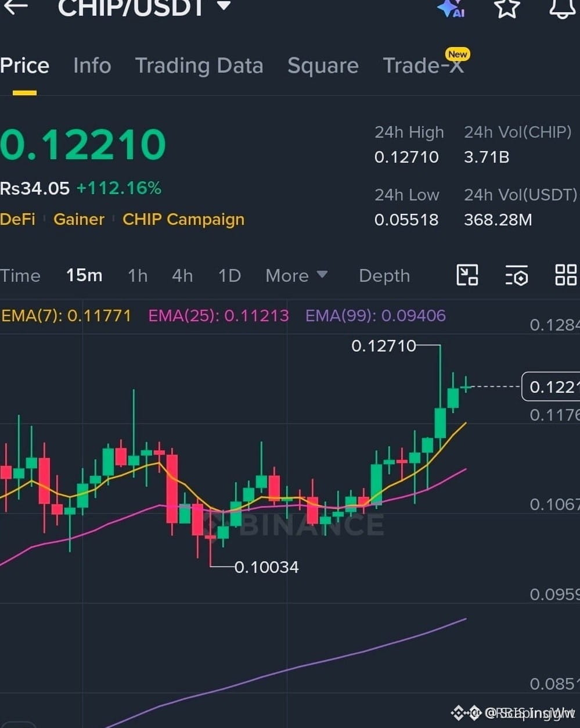This screenshot has width=580, height=728.
Task: Select the 15m chart interval
Action: (x=84, y=275)
